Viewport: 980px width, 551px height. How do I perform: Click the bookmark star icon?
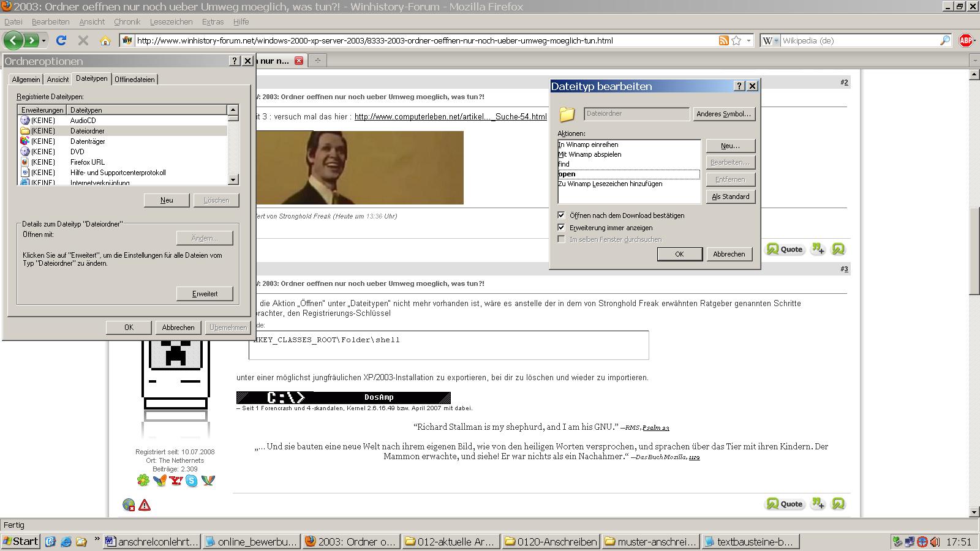(x=736, y=40)
